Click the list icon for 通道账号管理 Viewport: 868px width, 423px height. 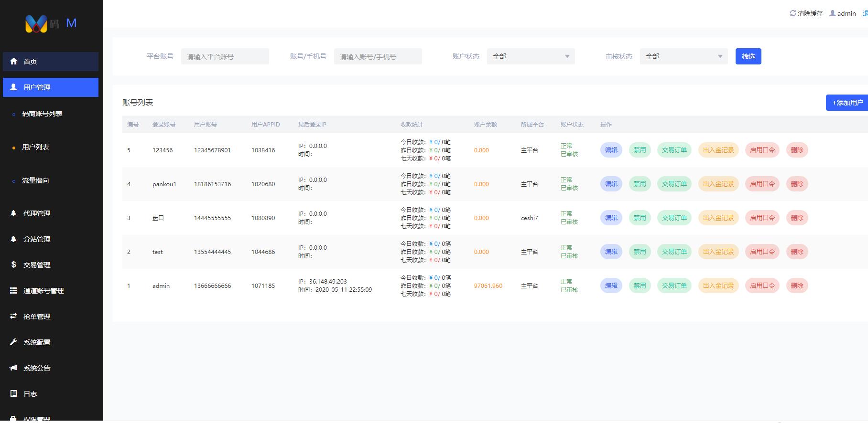click(x=14, y=290)
